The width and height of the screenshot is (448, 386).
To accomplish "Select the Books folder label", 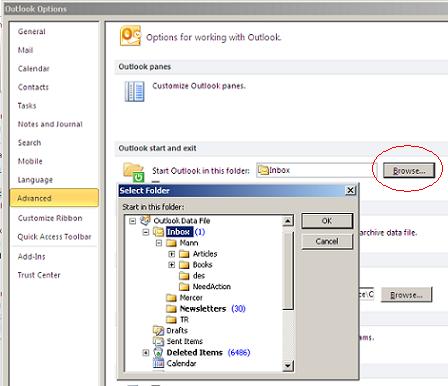I will point(203,265).
